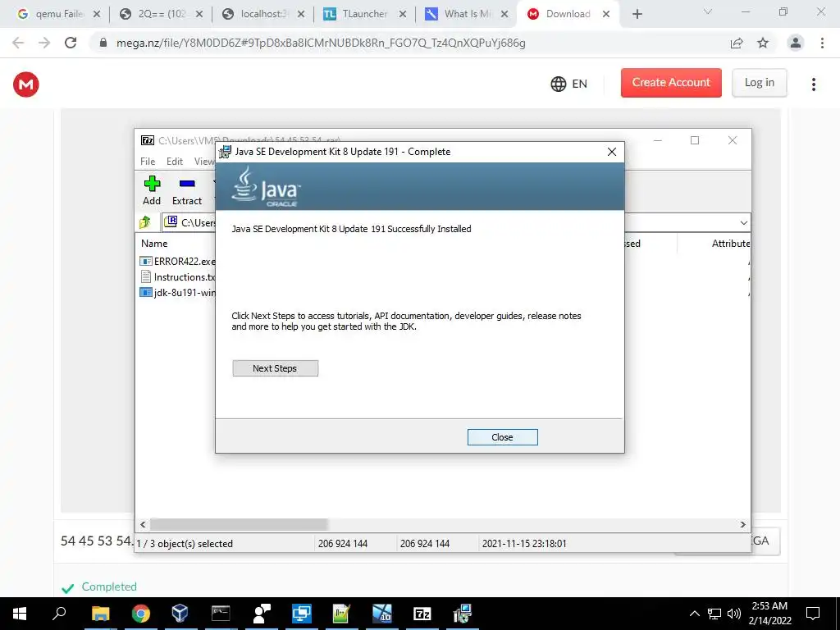Select ERROR422.exe in the 7-Zip file list
Screen dimensions: 840x630
(178, 262)
